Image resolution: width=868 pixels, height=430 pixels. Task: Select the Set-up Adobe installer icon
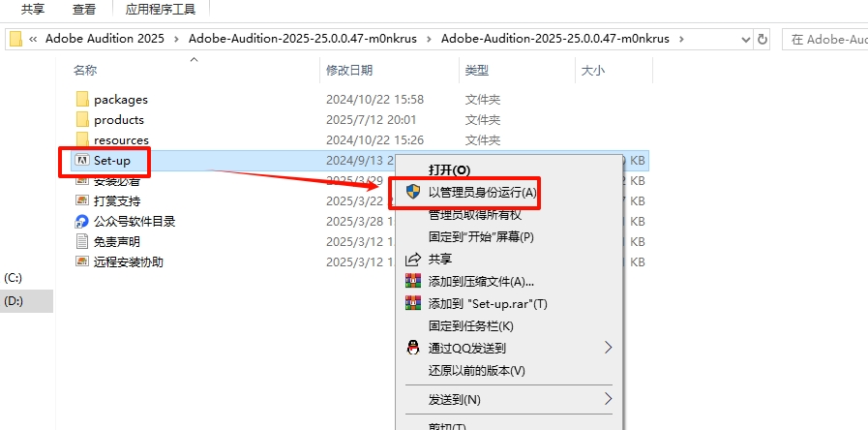point(82,160)
